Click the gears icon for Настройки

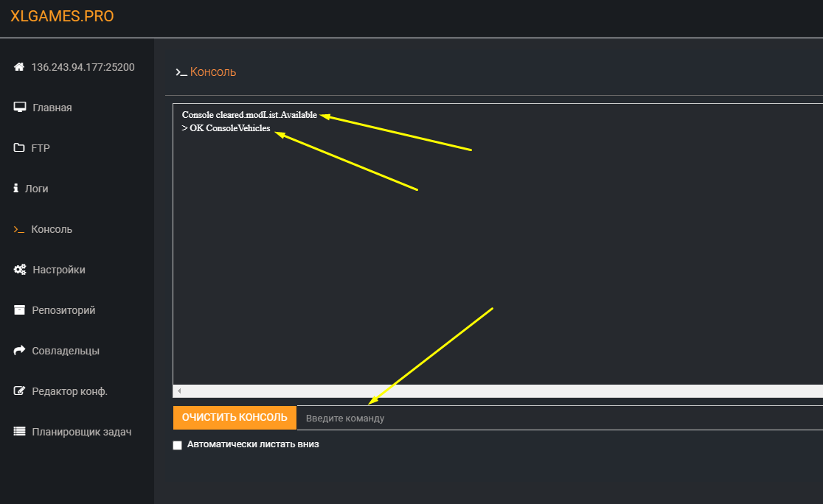20,270
